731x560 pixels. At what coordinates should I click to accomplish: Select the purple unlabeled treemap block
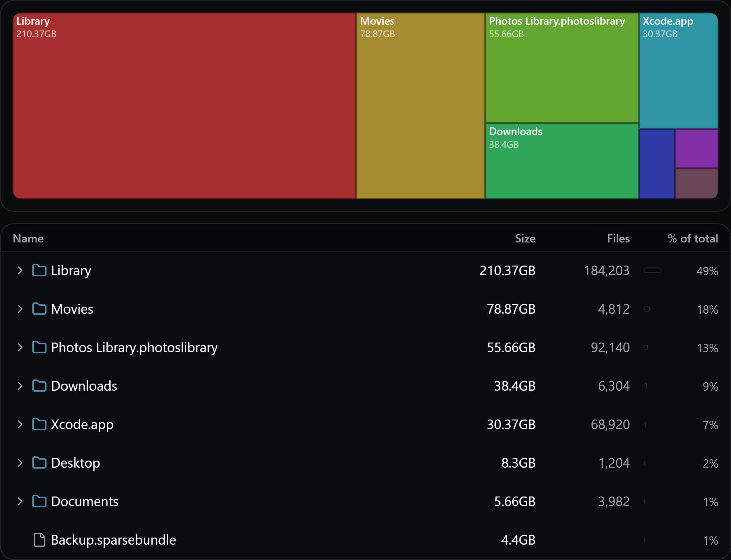point(697,149)
